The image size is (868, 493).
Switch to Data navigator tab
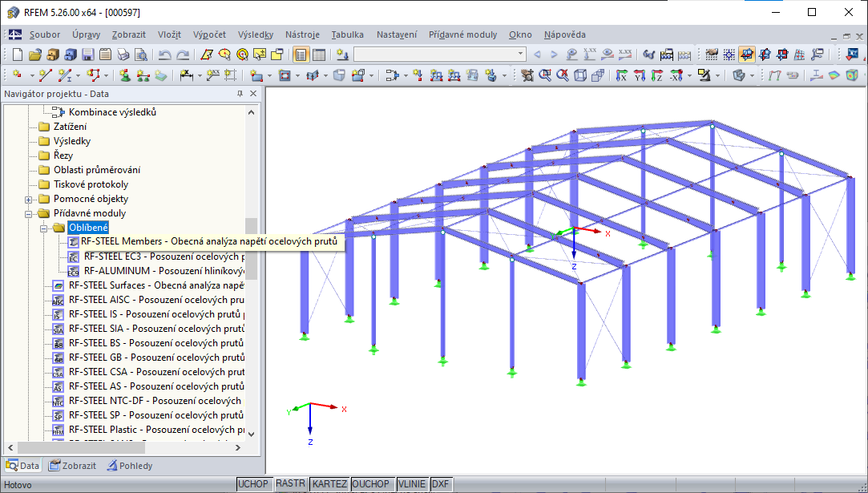pos(22,466)
